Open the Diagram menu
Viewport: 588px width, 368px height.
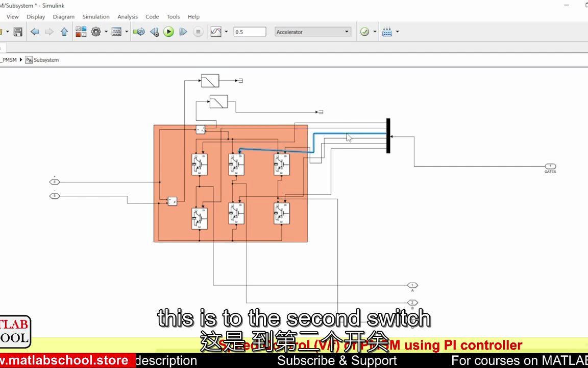click(x=63, y=16)
